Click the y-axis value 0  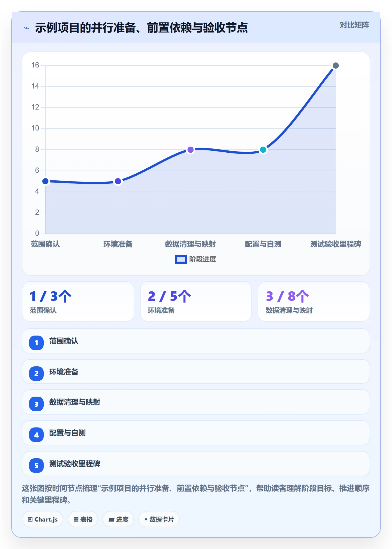[x=37, y=233]
